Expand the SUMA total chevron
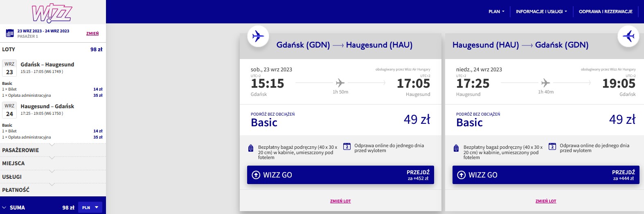The width and height of the screenshot is (644, 214). [4, 207]
